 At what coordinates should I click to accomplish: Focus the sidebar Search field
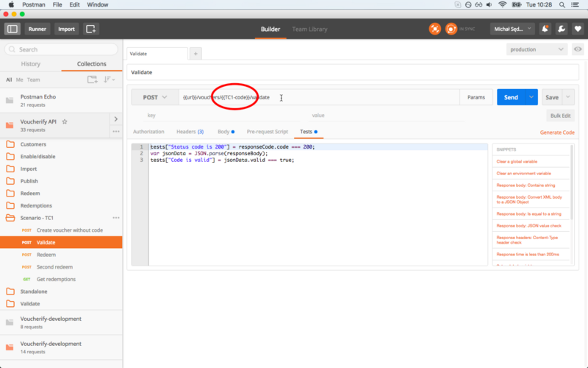61,49
